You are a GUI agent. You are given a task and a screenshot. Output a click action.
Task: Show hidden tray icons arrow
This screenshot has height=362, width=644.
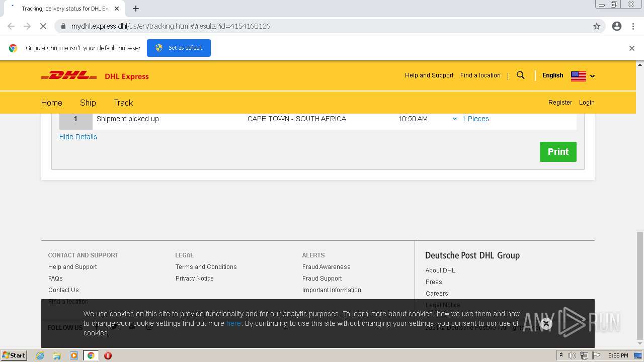[x=561, y=355]
